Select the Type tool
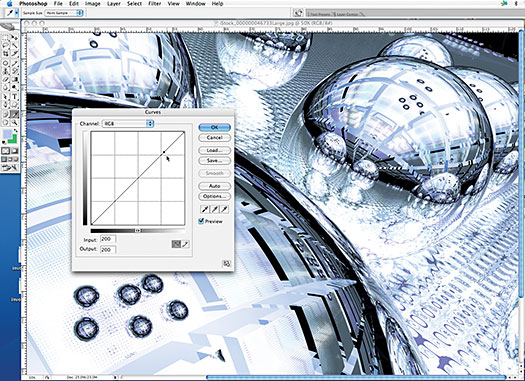Viewport: 525px width, 381px height. (x=14, y=96)
